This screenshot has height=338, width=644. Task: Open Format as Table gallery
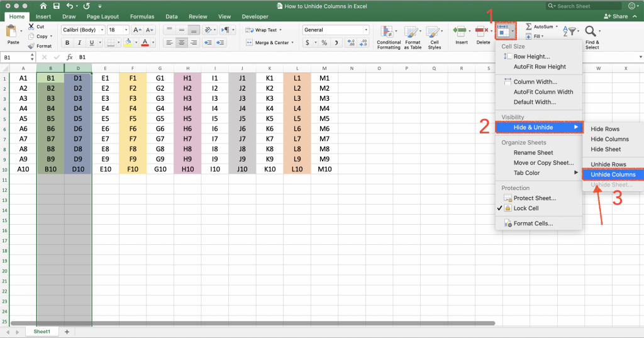point(413,37)
